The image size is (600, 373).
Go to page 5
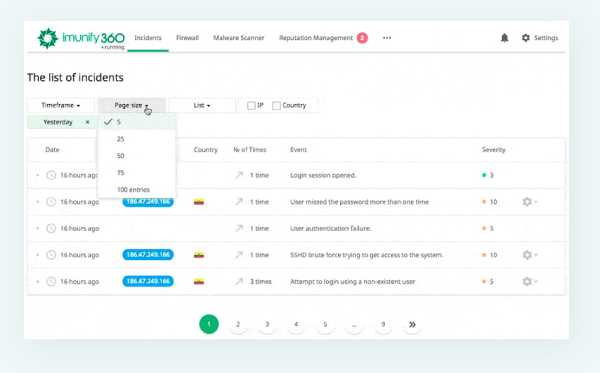tap(325, 324)
